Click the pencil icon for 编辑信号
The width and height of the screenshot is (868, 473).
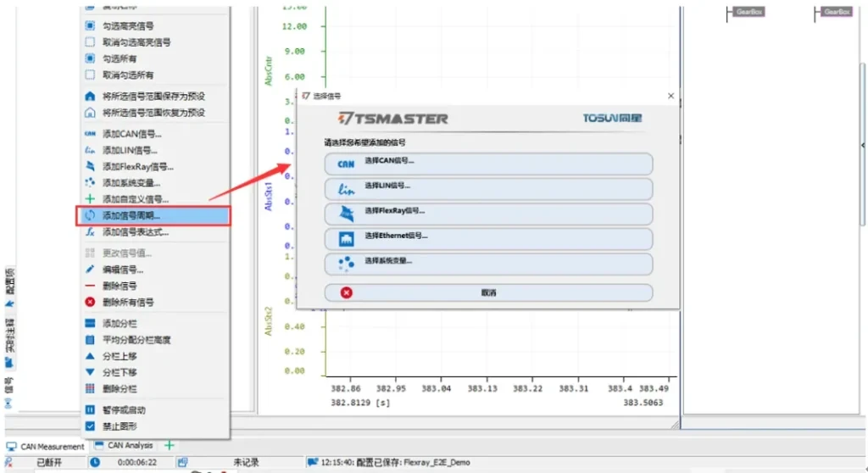coord(91,270)
